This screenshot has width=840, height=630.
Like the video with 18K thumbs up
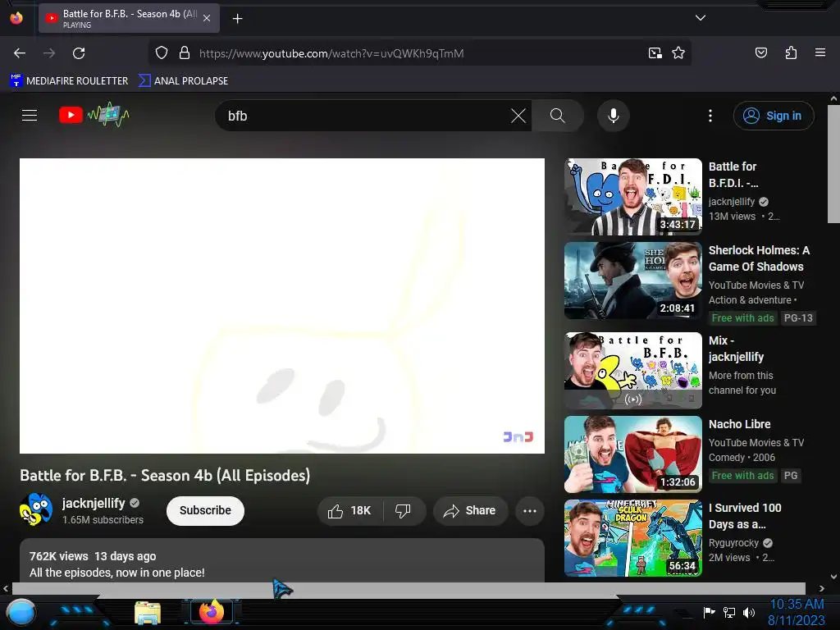click(x=349, y=510)
